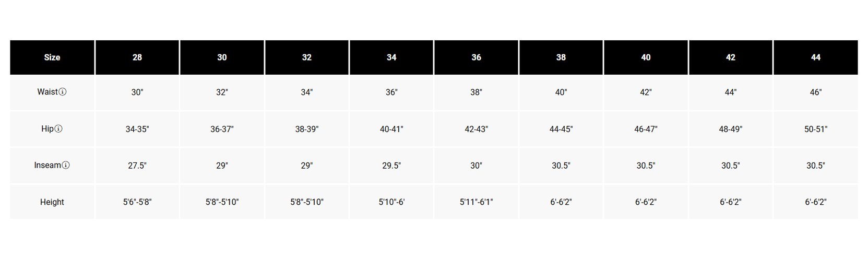
Task: Click the size 28 column header
Action: pos(137,57)
